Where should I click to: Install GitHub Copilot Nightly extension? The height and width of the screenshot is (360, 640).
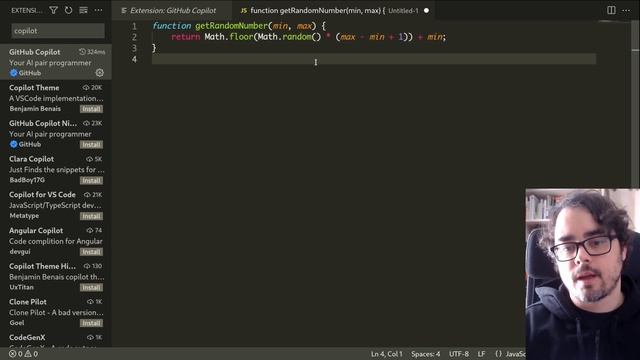tap(91, 144)
